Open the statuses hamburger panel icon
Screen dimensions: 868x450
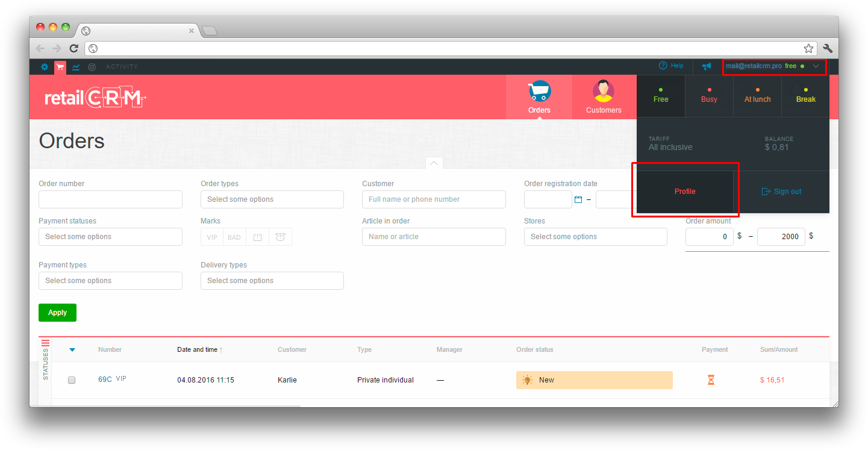pos(45,343)
